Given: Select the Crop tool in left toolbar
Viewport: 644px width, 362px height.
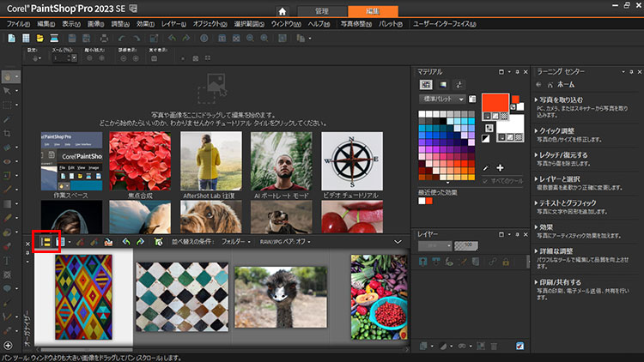Looking at the screenshot, I should [8, 133].
